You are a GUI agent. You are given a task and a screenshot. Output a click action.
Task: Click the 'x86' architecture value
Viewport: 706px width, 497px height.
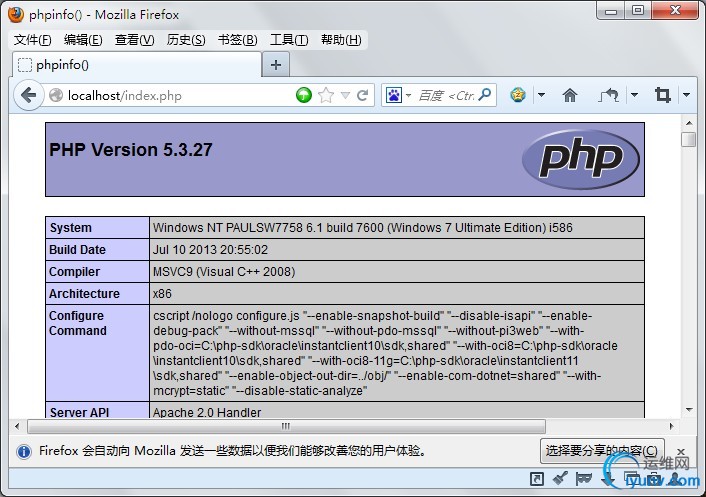click(x=162, y=294)
